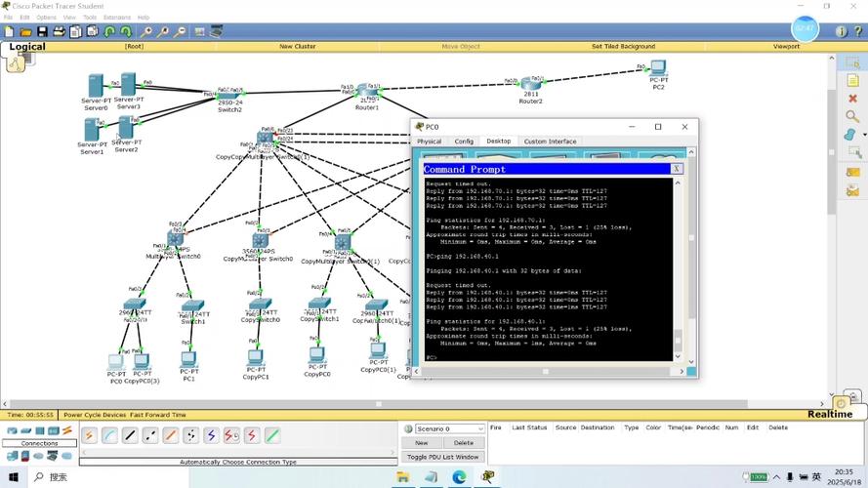Click the Zoom Out magnifier icon
This screenshot has height=488, width=868.
tap(180, 31)
